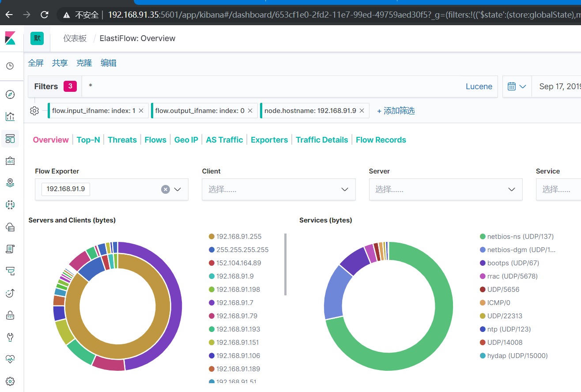Open the Maps app from sidebar

tap(10, 182)
